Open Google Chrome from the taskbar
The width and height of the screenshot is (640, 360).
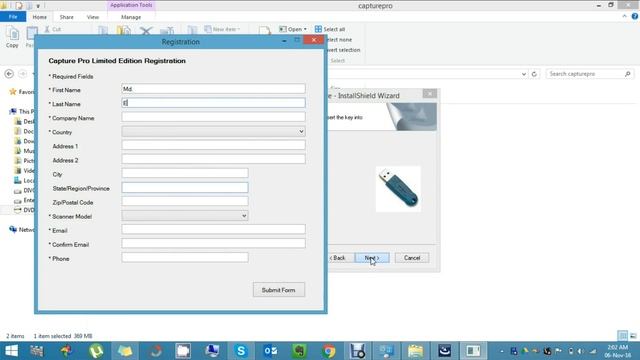329,351
